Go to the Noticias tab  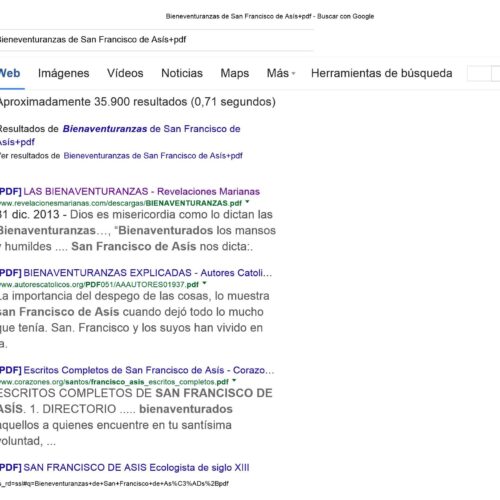(182, 73)
